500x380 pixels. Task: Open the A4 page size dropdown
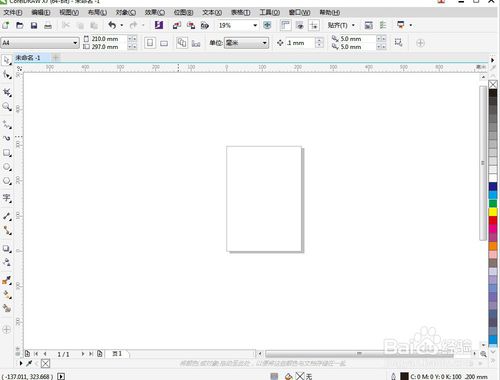click(75, 43)
